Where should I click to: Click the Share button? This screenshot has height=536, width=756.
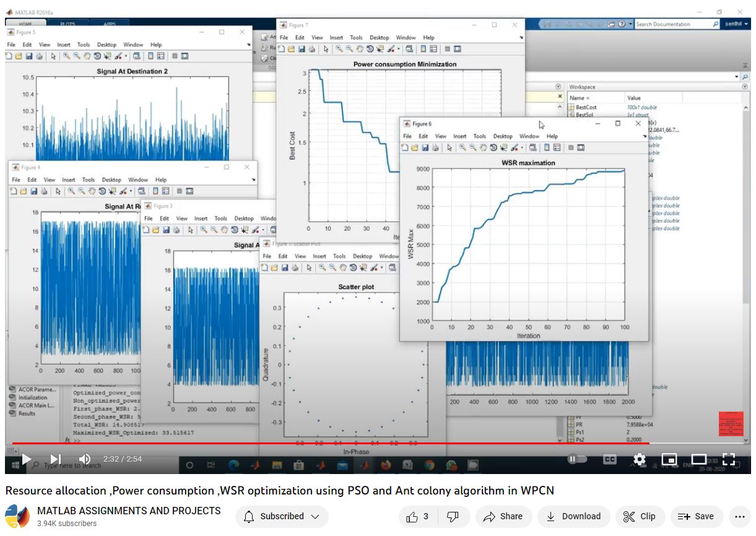tap(503, 516)
